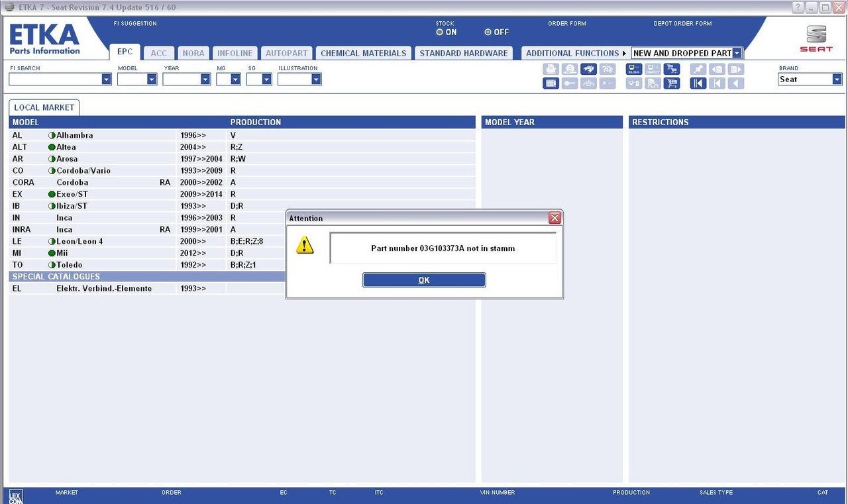848x504 pixels.
Task: Select the STOCK OFF radio button
Action: coord(488,32)
